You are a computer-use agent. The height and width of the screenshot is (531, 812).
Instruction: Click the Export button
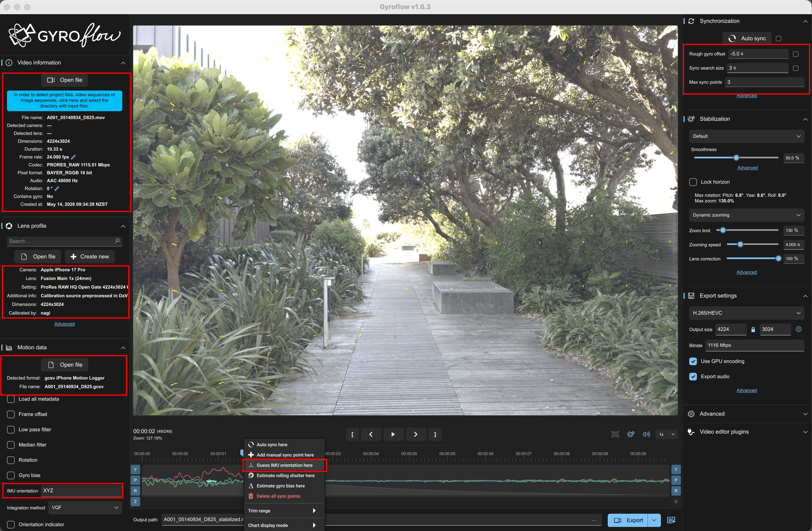[628, 520]
